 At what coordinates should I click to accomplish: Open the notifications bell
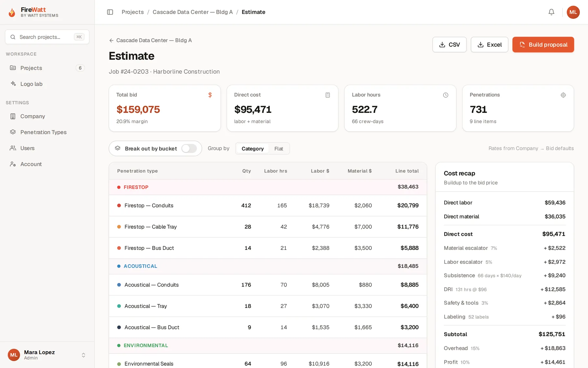(x=551, y=12)
